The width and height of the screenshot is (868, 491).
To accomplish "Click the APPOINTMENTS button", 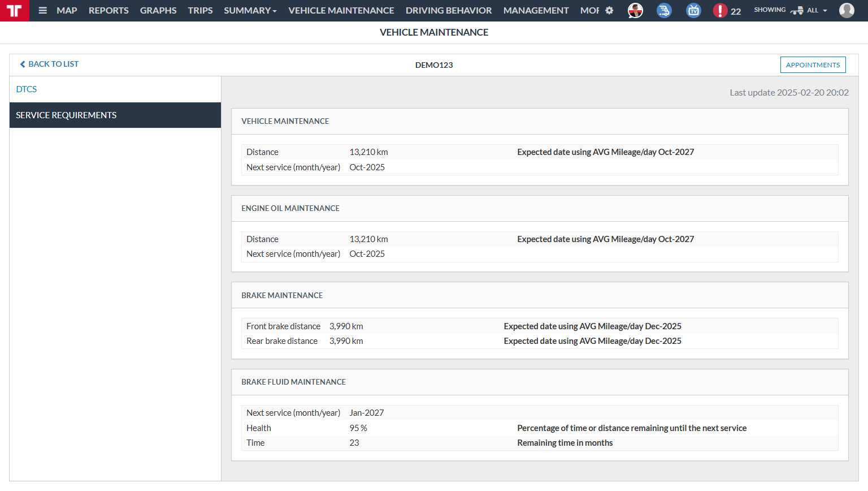I will (813, 65).
